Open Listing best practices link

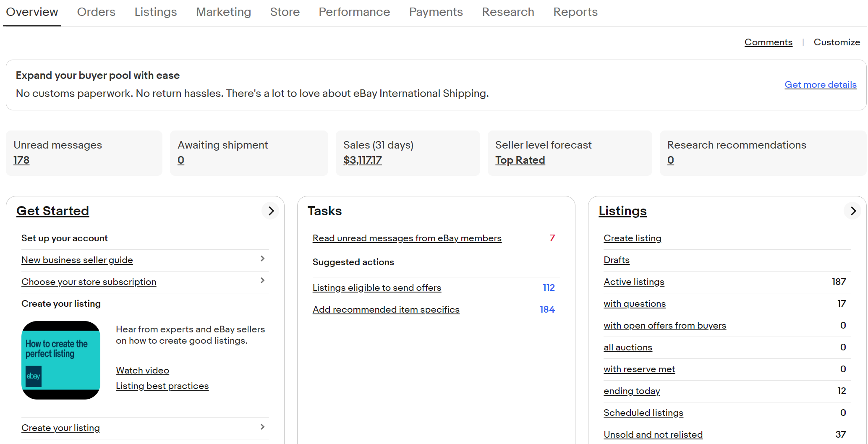[162, 386]
